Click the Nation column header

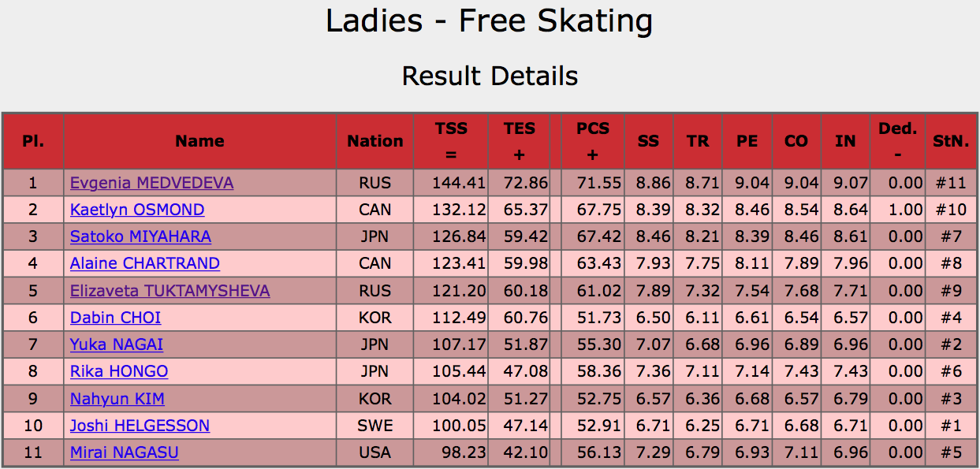375,141
